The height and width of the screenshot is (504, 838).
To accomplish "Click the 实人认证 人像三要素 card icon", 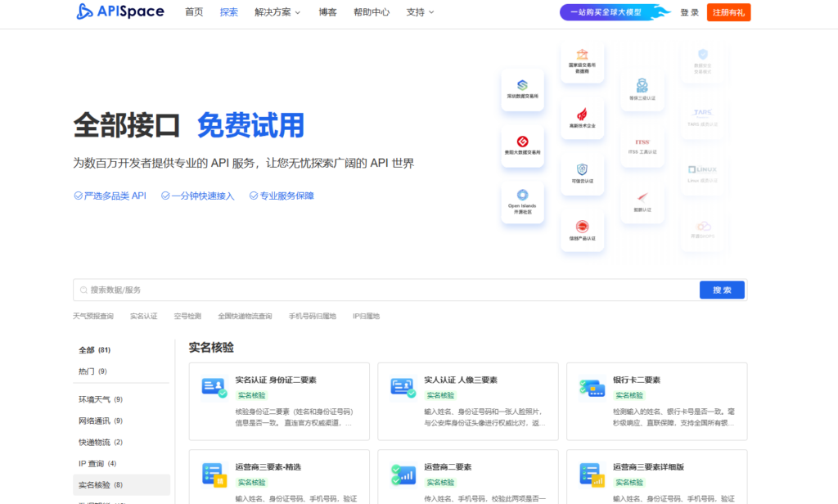I will pos(402,387).
